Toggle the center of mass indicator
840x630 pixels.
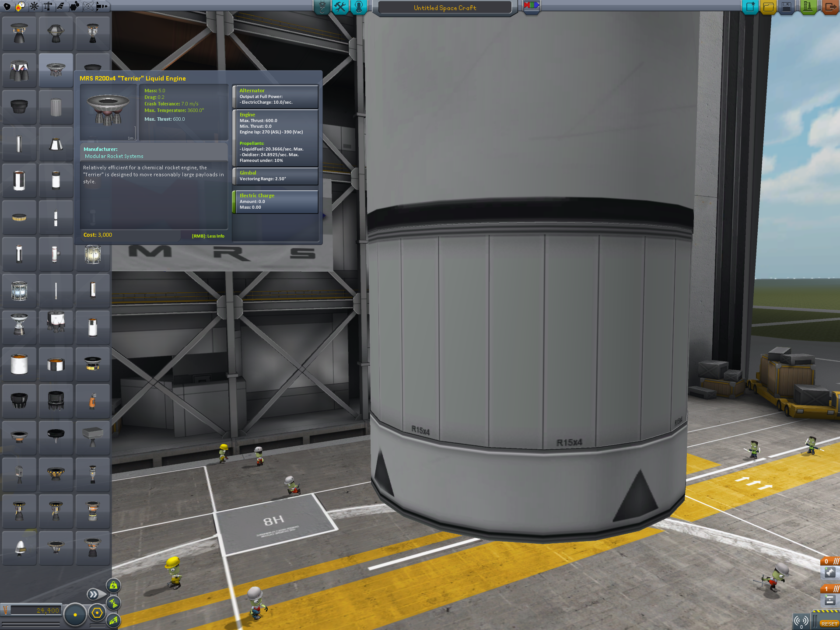tap(114, 585)
